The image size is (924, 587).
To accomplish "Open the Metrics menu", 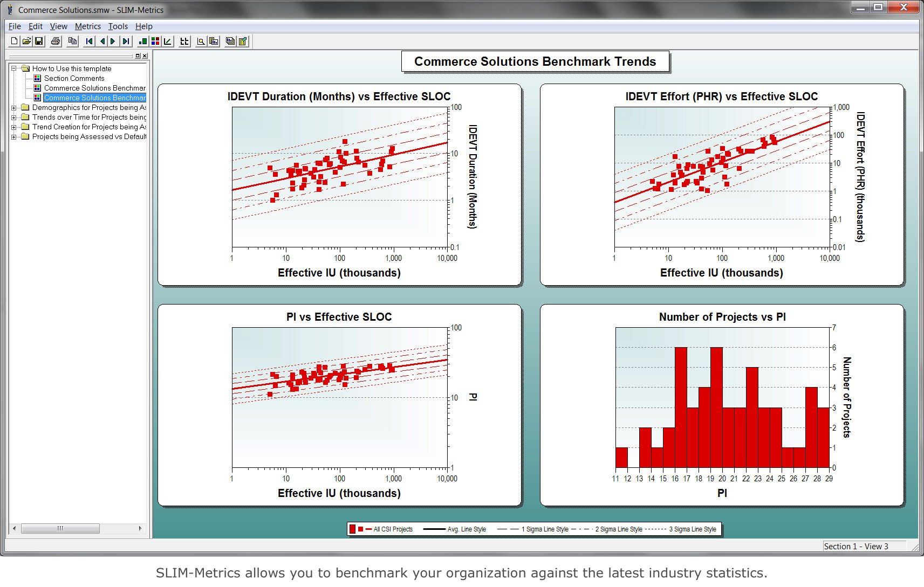I will pos(88,26).
